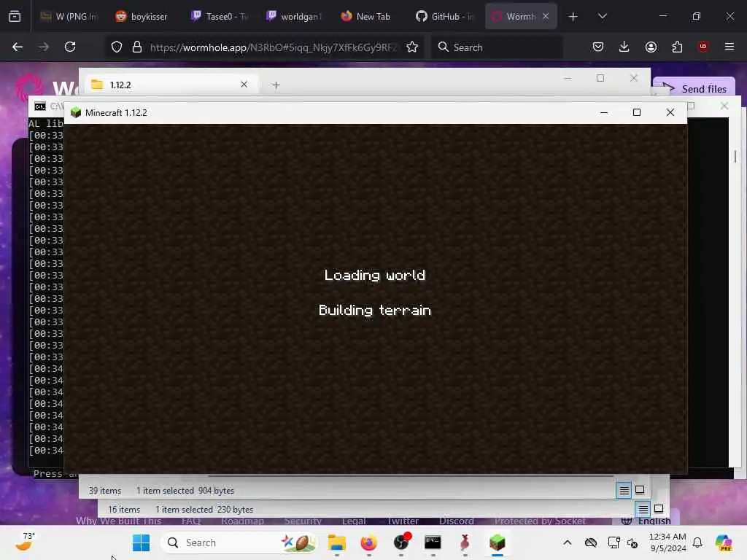
Task: Open the Firefox extensions puzzle icon
Action: point(677,47)
